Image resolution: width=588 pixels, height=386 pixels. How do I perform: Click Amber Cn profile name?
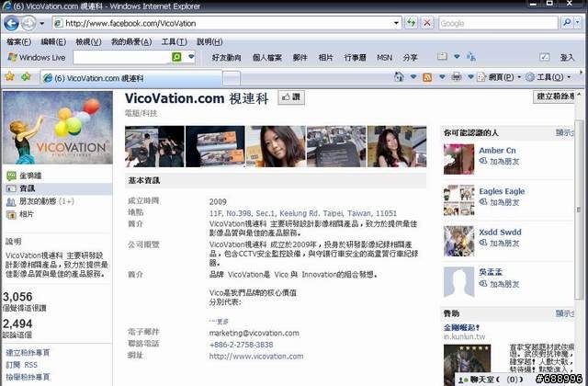pyautogui.click(x=497, y=151)
